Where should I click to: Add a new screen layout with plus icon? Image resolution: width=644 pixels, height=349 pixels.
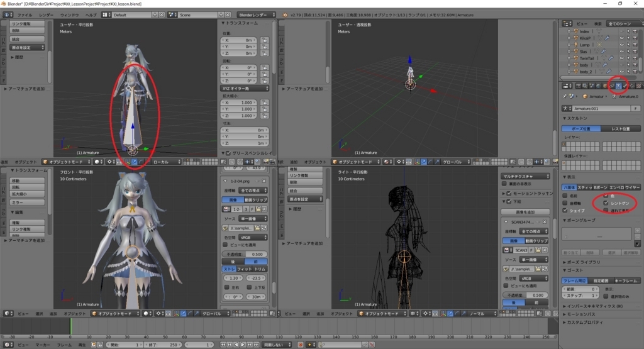click(x=155, y=15)
